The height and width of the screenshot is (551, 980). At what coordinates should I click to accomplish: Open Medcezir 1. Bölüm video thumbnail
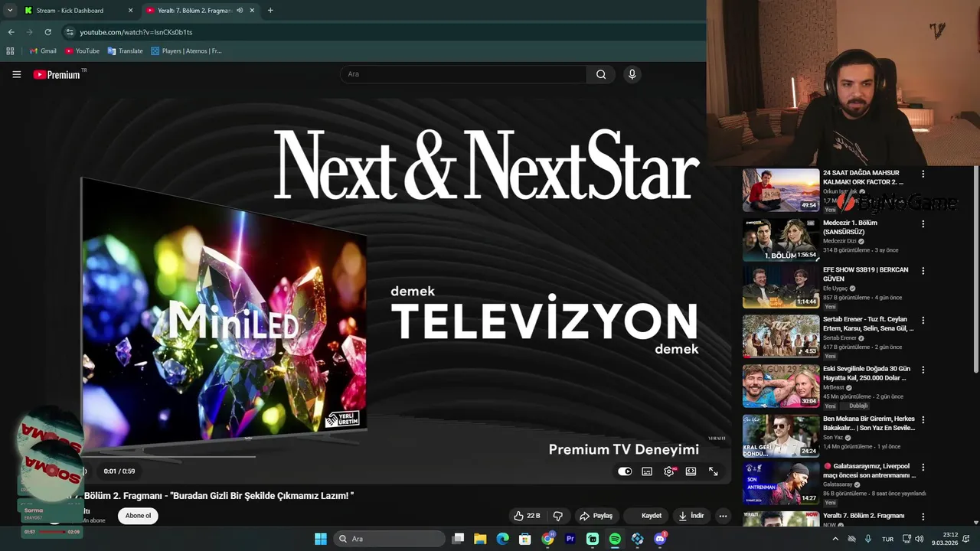tap(781, 240)
